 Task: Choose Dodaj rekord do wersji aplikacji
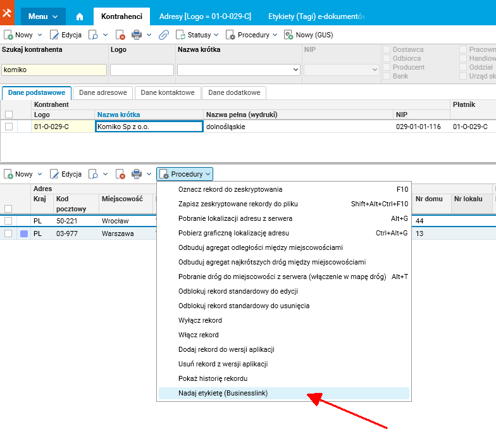pyautogui.click(x=284, y=349)
